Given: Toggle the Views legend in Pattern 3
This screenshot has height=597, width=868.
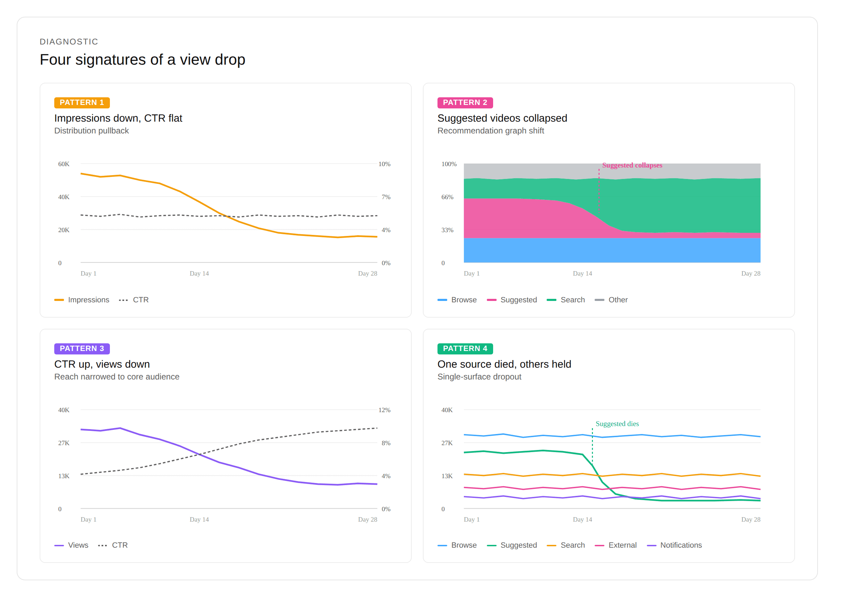Looking at the screenshot, I should [x=71, y=545].
